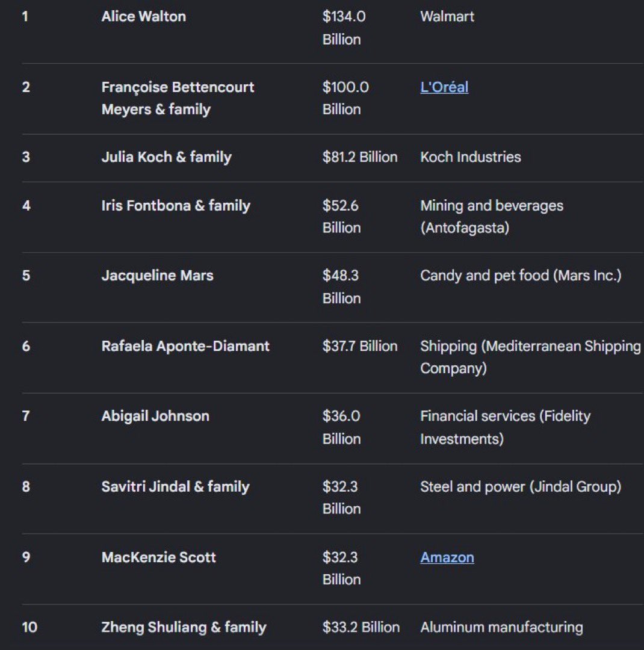Select the name Abigail Johnson
Viewport: 644px width, 650px height.
coord(155,416)
